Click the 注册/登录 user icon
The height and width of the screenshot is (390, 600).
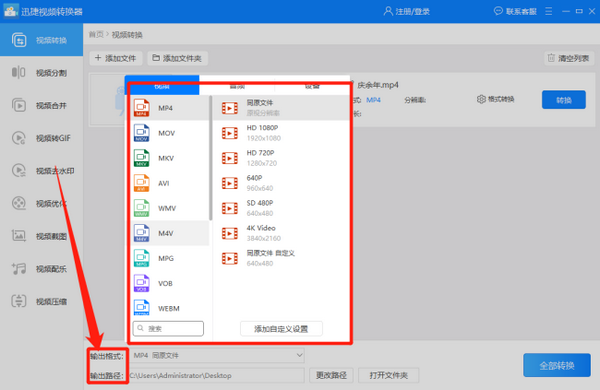(x=388, y=11)
